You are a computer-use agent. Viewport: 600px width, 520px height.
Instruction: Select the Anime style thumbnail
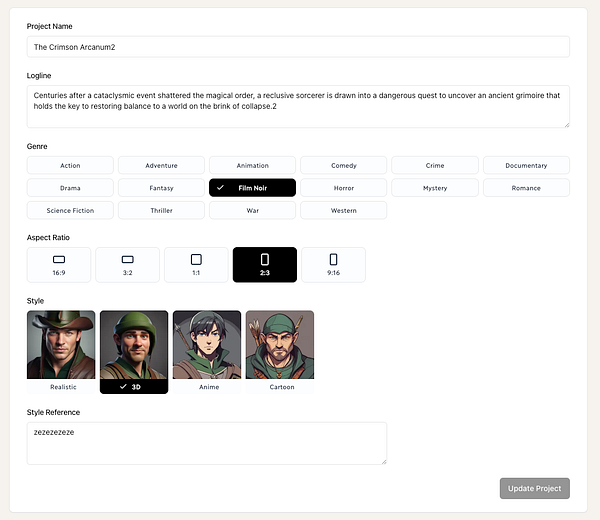[207, 352]
